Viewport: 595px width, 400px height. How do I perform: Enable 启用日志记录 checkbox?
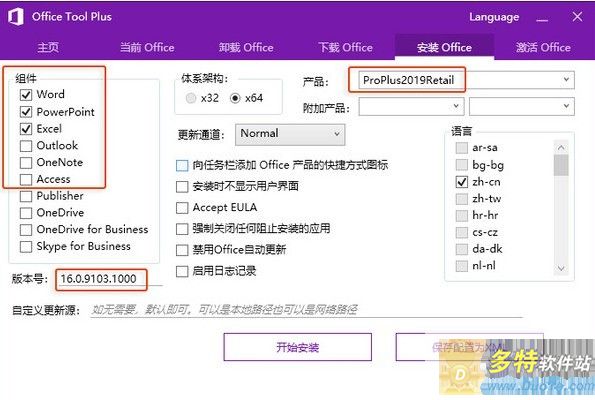[x=182, y=271]
